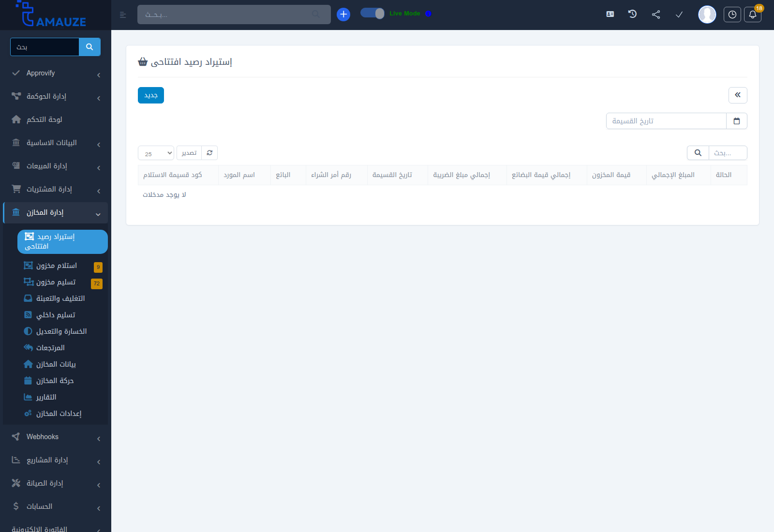Screen dimensions: 774x532
Task: Expand إدارة الصيانة sidebar menu
Action: click(x=56, y=484)
